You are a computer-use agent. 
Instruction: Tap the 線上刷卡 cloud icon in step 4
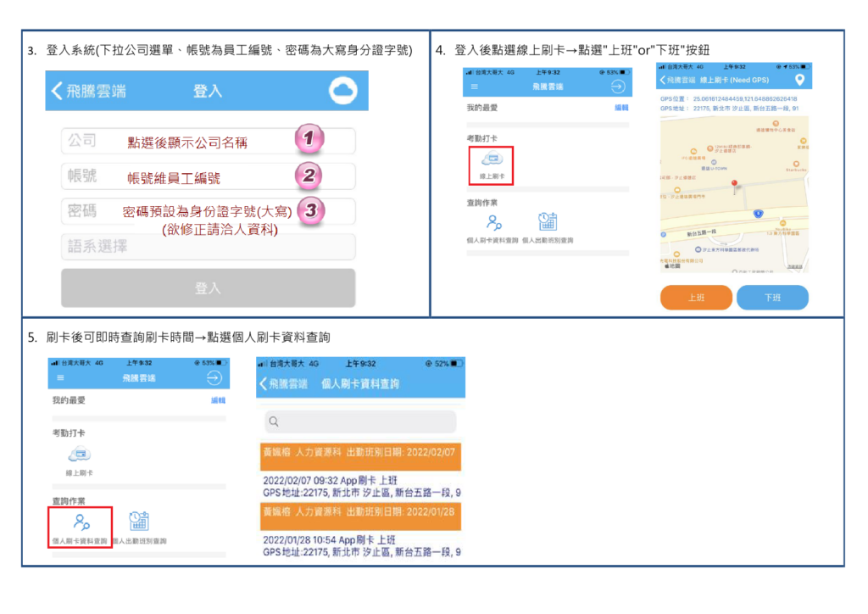click(x=491, y=159)
